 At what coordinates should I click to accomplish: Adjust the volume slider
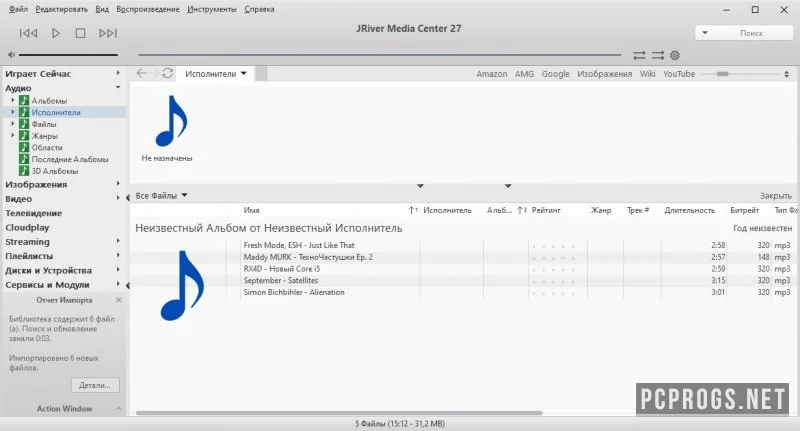[x=68, y=55]
